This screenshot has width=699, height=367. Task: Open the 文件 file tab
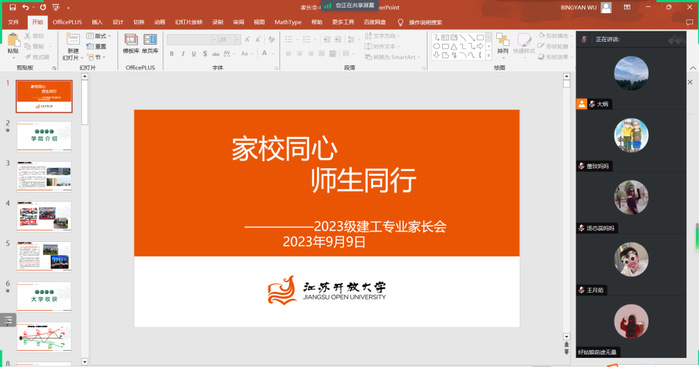point(13,22)
